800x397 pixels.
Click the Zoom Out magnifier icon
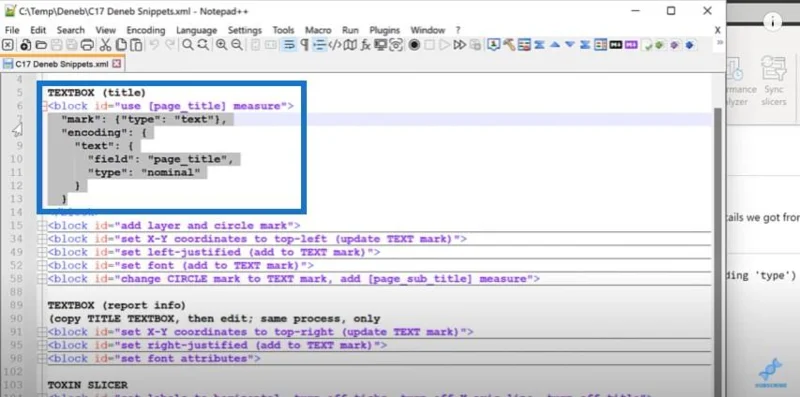tap(237, 45)
